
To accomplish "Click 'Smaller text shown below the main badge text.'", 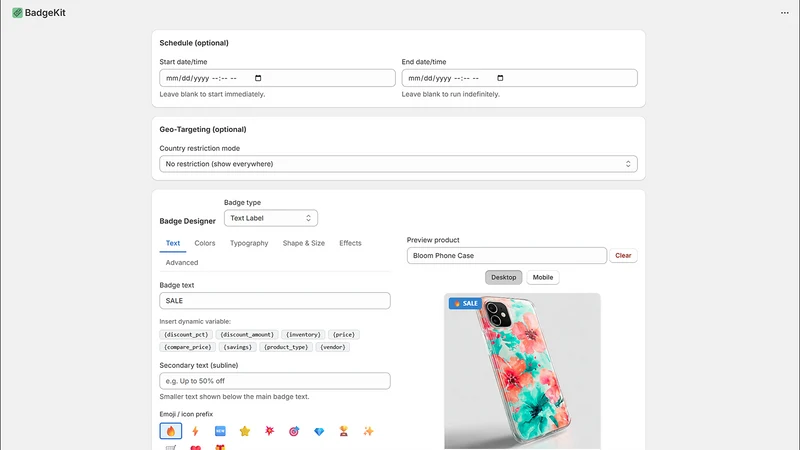I will pyautogui.click(x=234, y=396).
